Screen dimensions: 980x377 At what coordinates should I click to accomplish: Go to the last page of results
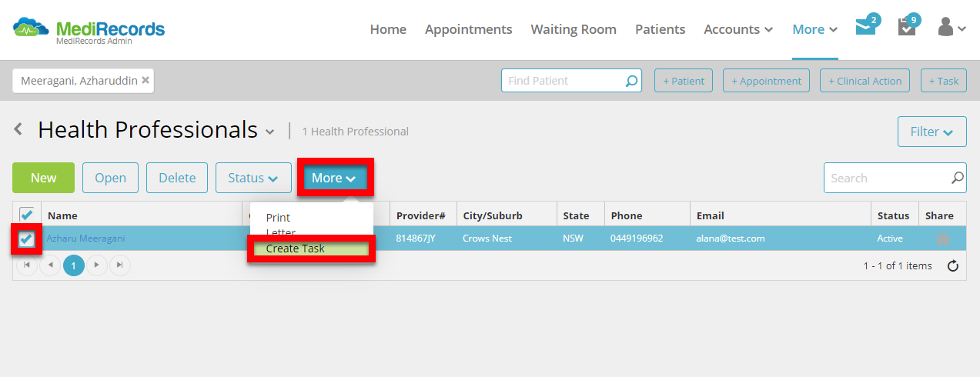coord(119,265)
